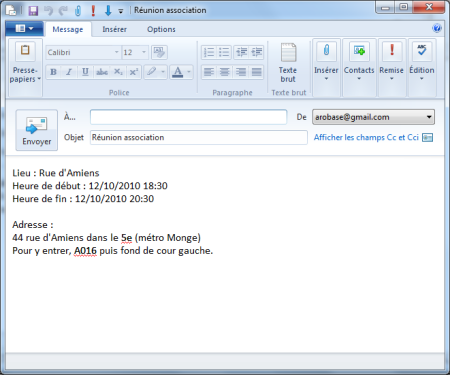Toggle strikethrough formatting
Screen dimensions: 450x375
click(x=102, y=72)
